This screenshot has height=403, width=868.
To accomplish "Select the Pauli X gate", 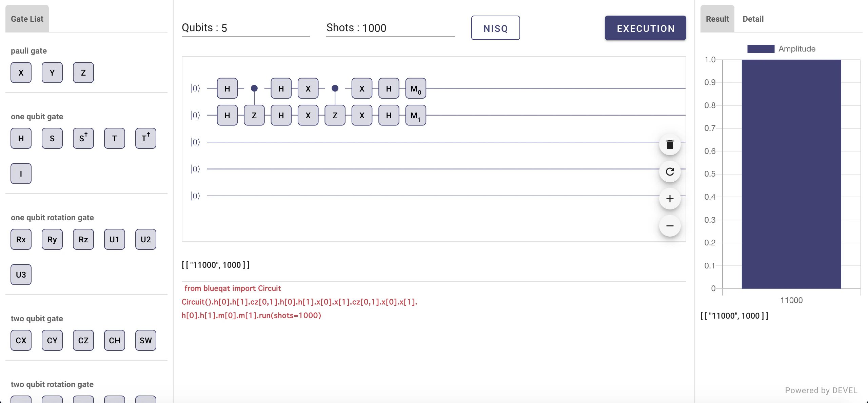I will [x=21, y=73].
